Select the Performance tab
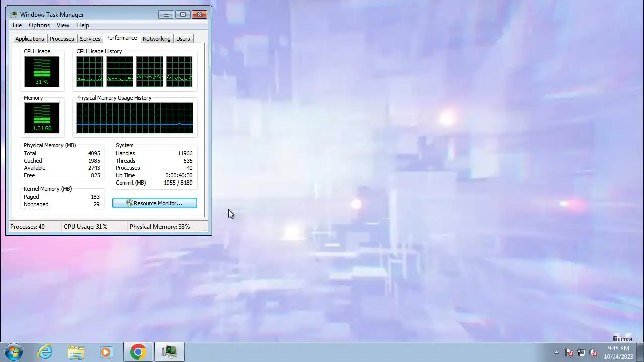The height and width of the screenshot is (362, 644). pyautogui.click(x=121, y=38)
